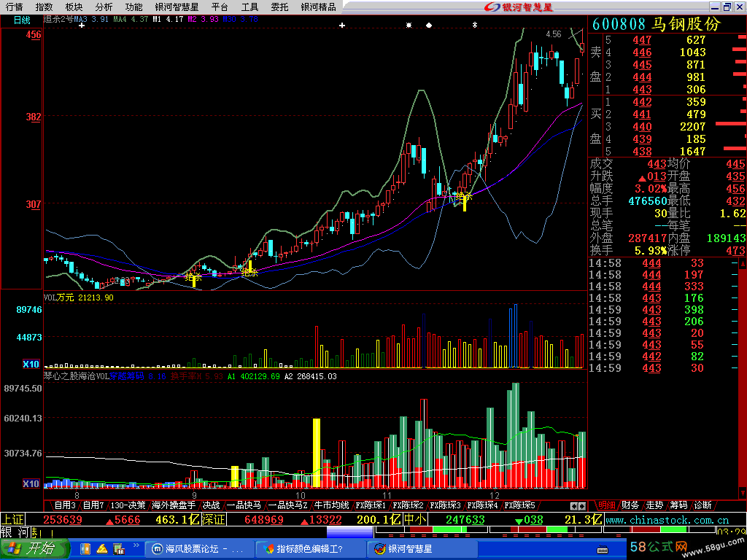Click sell level 5 price 447

tap(642, 40)
